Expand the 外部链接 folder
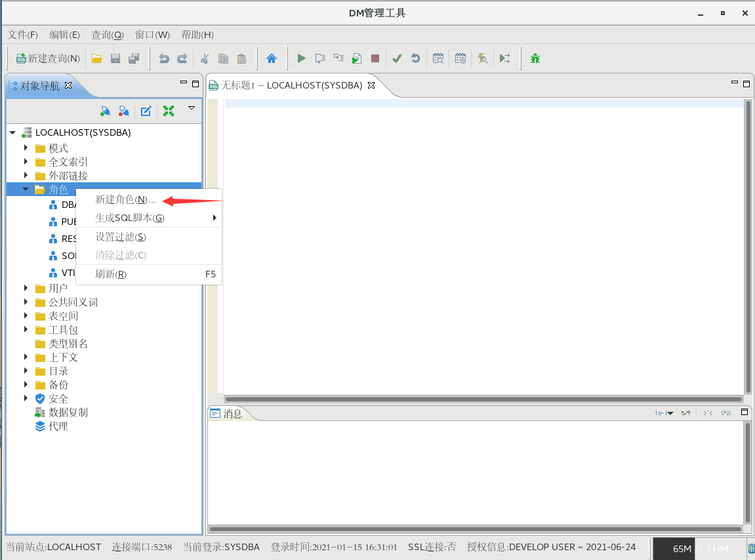This screenshot has width=755, height=560. point(26,175)
